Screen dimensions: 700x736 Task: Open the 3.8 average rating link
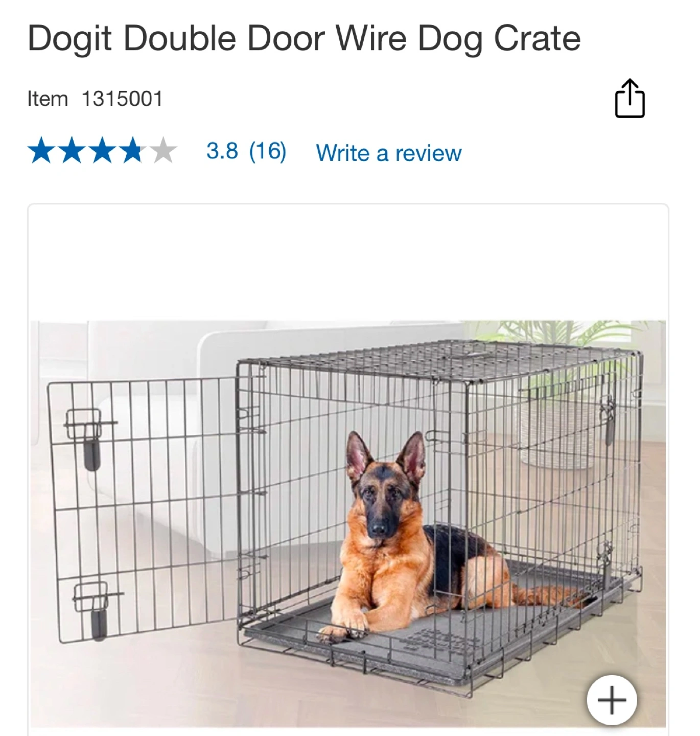[222, 151]
